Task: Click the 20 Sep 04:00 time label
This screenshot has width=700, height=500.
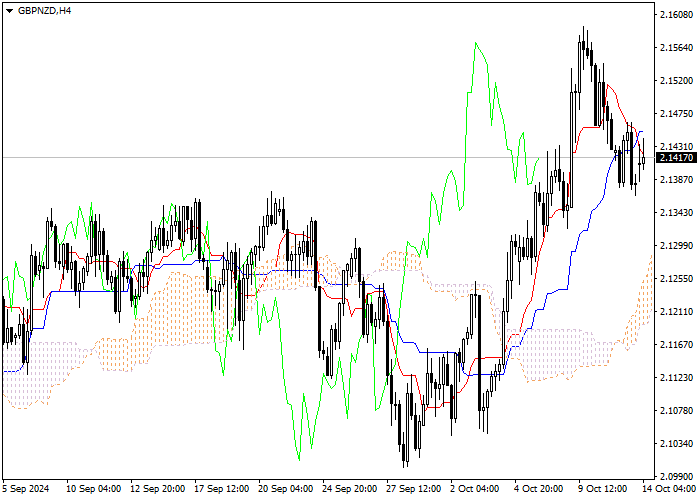Action: coord(286,489)
